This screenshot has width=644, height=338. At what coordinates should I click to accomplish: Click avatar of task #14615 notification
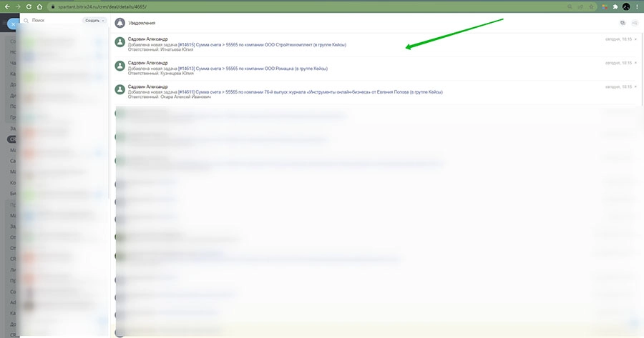coord(119,42)
